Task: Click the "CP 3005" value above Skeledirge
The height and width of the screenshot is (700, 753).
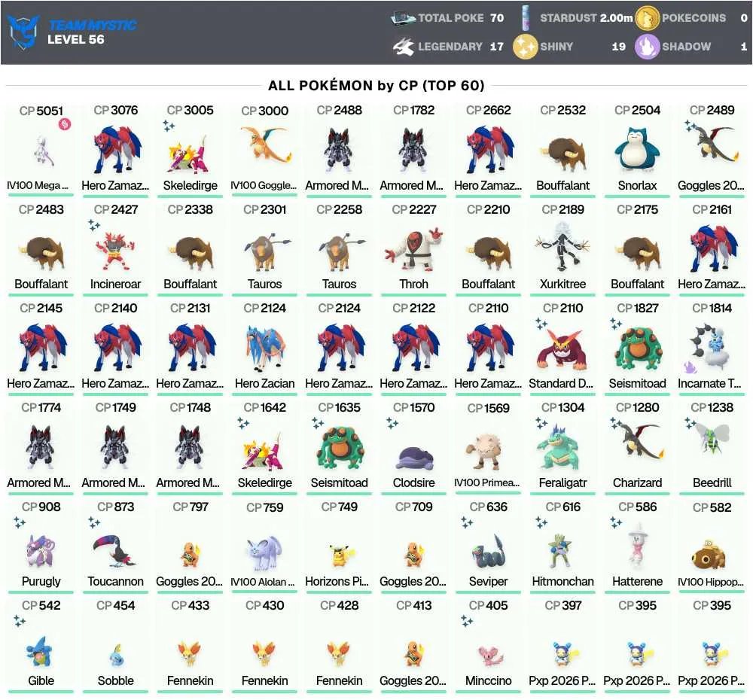Action: pyautogui.click(x=191, y=110)
